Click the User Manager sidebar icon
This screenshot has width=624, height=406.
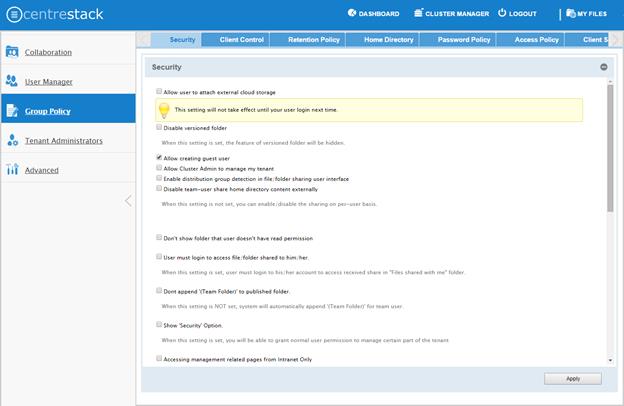(x=12, y=81)
